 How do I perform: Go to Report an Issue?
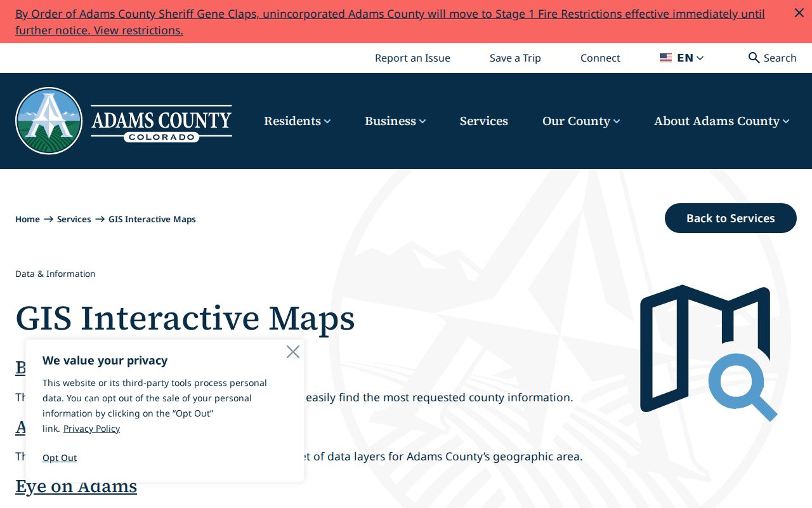tap(412, 58)
